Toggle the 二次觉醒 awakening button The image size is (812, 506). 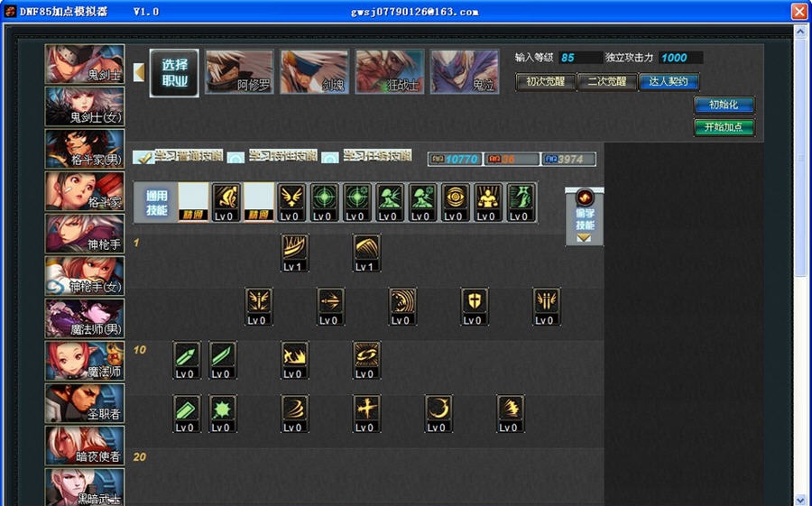click(607, 82)
